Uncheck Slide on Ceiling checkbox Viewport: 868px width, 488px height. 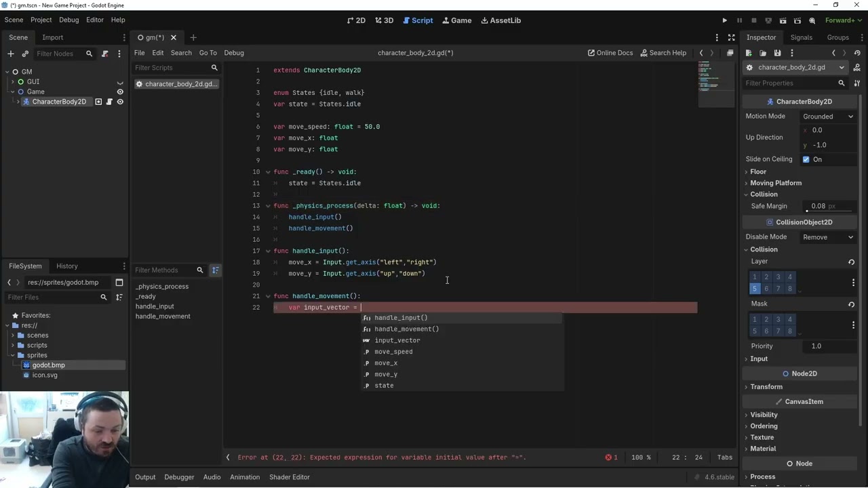[x=806, y=160]
